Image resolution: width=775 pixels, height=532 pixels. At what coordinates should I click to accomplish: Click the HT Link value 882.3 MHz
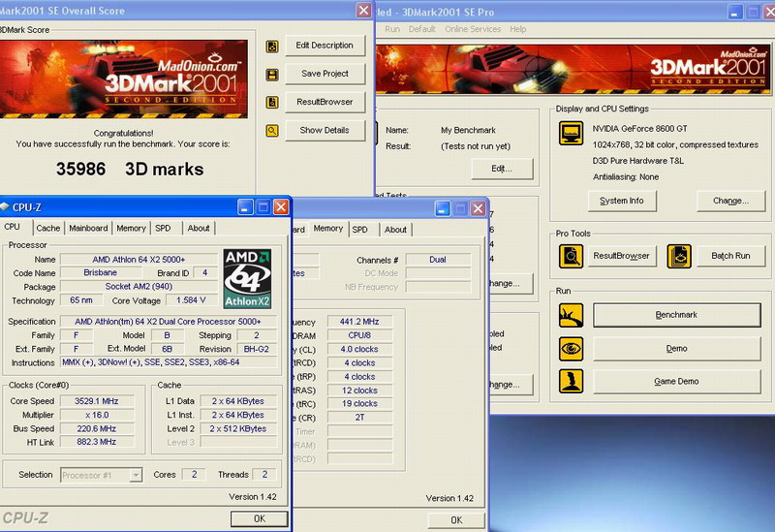[x=97, y=442]
